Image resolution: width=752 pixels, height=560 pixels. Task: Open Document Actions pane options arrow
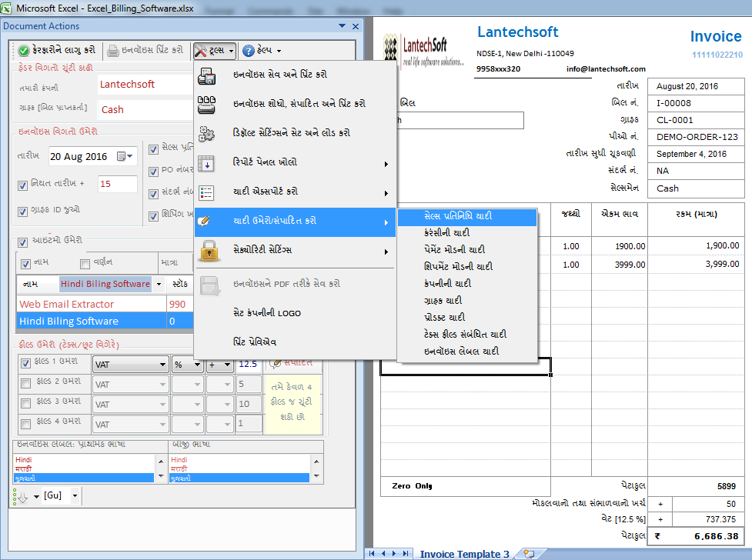click(342, 26)
